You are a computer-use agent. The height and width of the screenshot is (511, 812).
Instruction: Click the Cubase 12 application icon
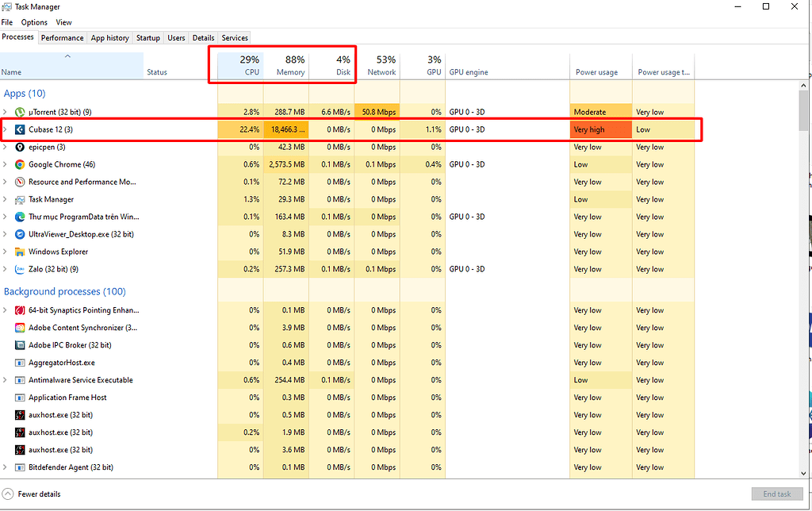(x=20, y=129)
